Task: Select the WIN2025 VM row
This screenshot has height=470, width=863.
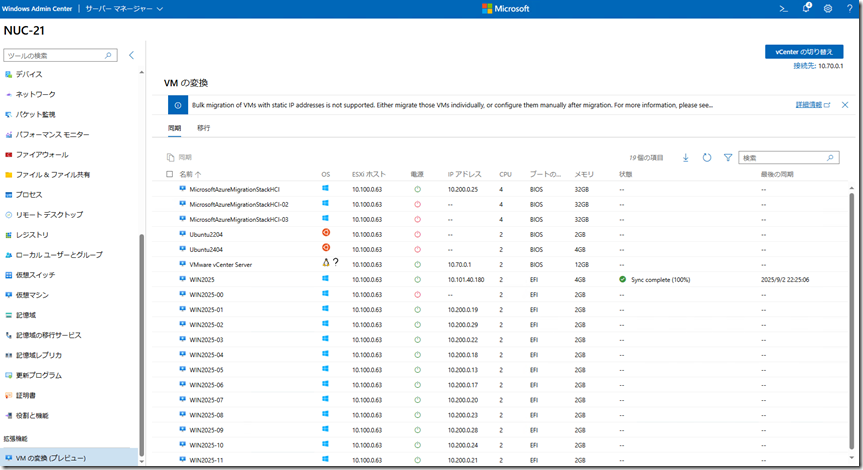Action: [x=201, y=279]
